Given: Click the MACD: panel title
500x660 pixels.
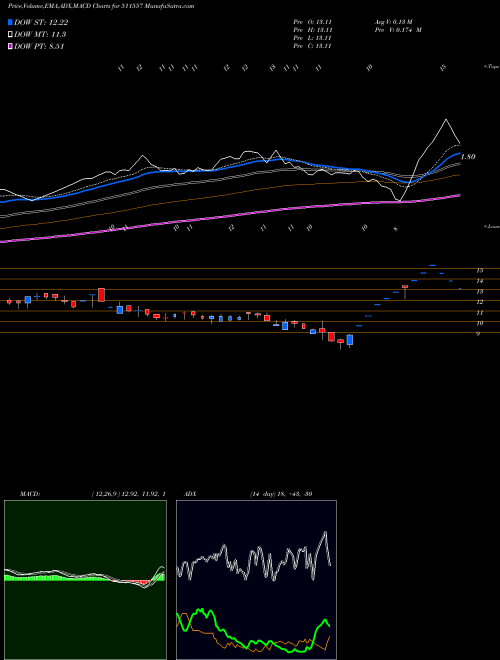Looking at the screenshot, I should pyautogui.click(x=29, y=494).
